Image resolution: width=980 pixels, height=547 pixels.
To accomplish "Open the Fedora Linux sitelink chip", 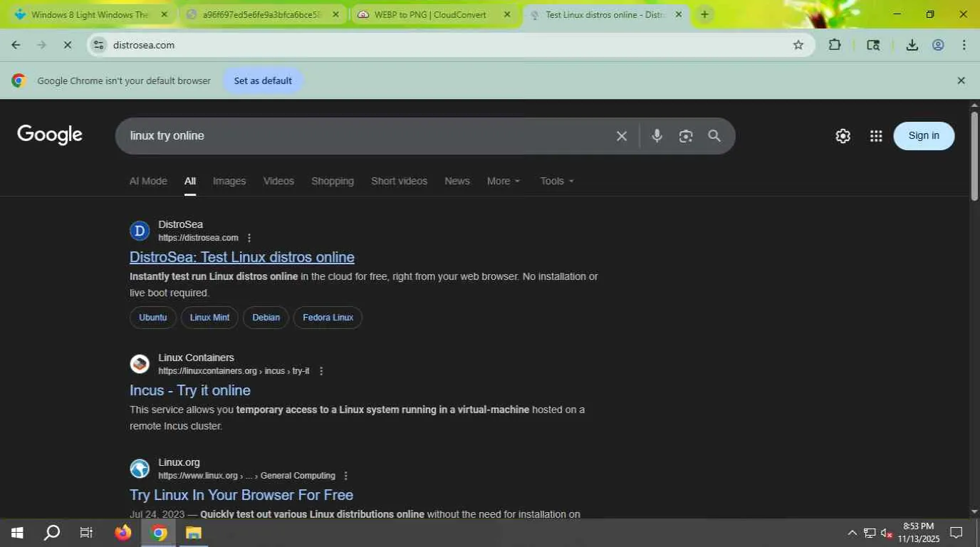I will tap(328, 318).
